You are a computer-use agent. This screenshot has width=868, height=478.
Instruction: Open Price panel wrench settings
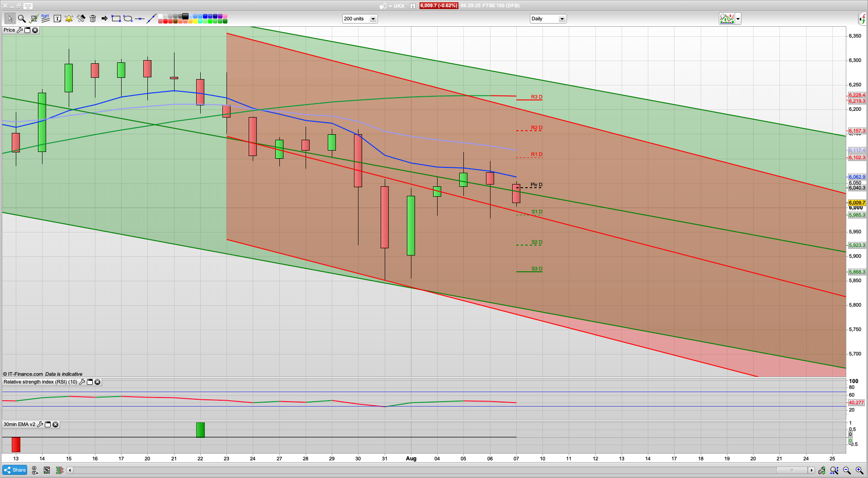(x=19, y=30)
